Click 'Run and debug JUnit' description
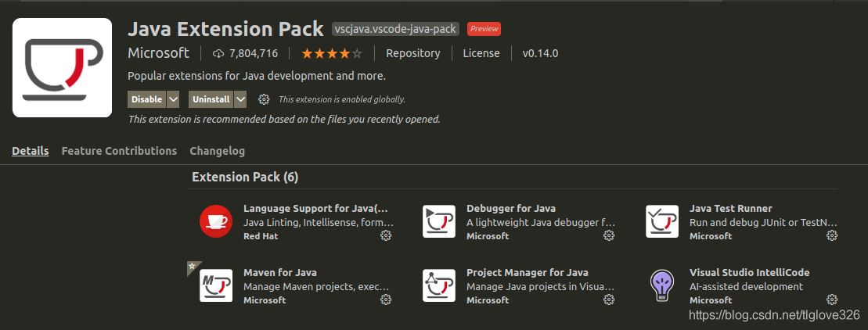Screen dimensions: 868x330 point(763,222)
